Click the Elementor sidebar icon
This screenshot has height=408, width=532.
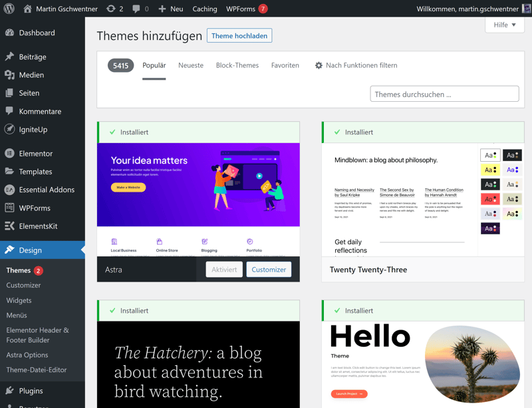click(9, 153)
